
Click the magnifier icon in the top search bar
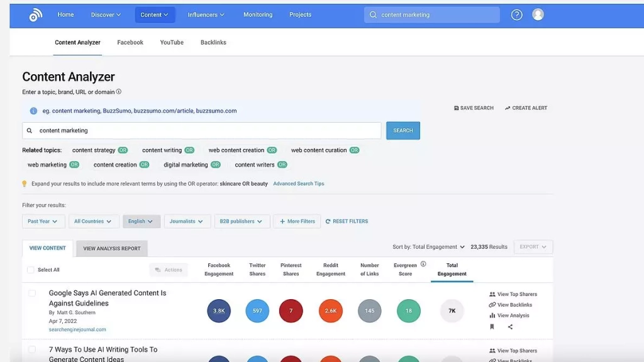coord(373,15)
